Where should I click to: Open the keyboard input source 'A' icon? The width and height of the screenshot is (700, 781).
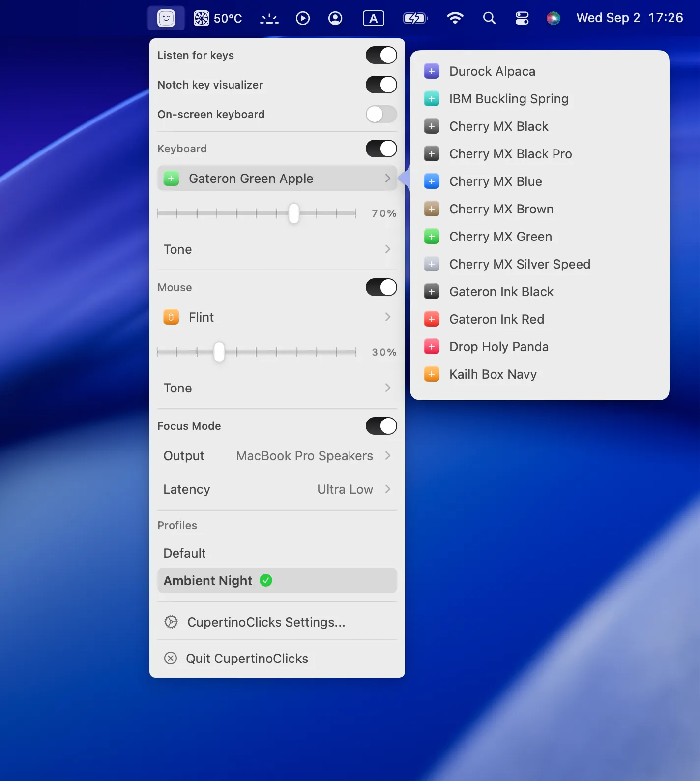pyautogui.click(x=374, y=18)
